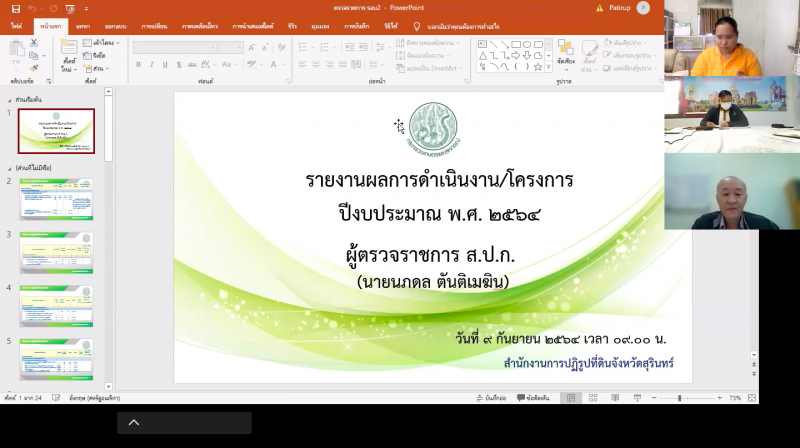Expand the shapes gallery More arrow

pyautogui.click(x=548, y=67)
